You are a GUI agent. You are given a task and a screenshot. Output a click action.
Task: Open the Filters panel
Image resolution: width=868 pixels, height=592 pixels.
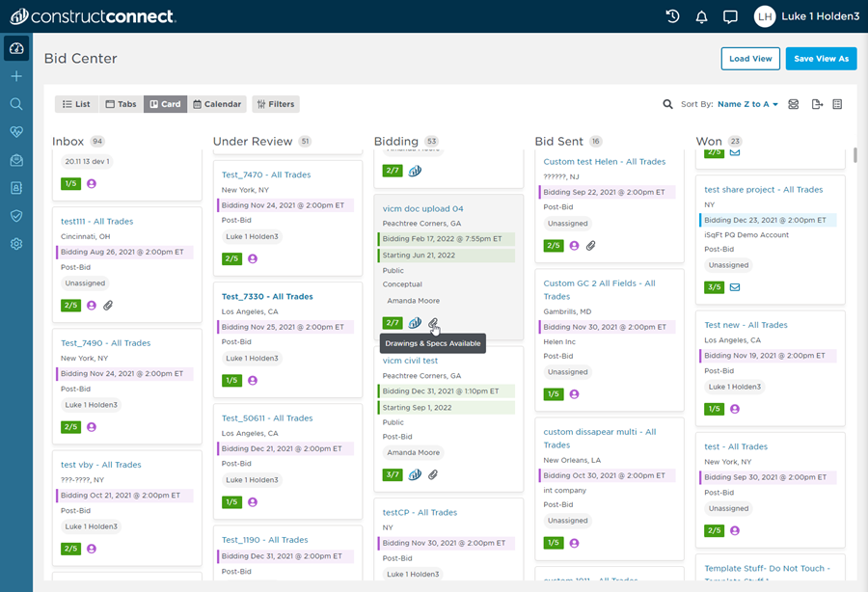276,104
